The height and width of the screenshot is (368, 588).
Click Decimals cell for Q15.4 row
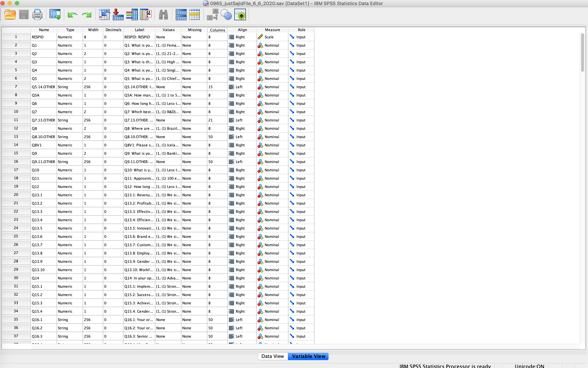click(x=113, y=312)
